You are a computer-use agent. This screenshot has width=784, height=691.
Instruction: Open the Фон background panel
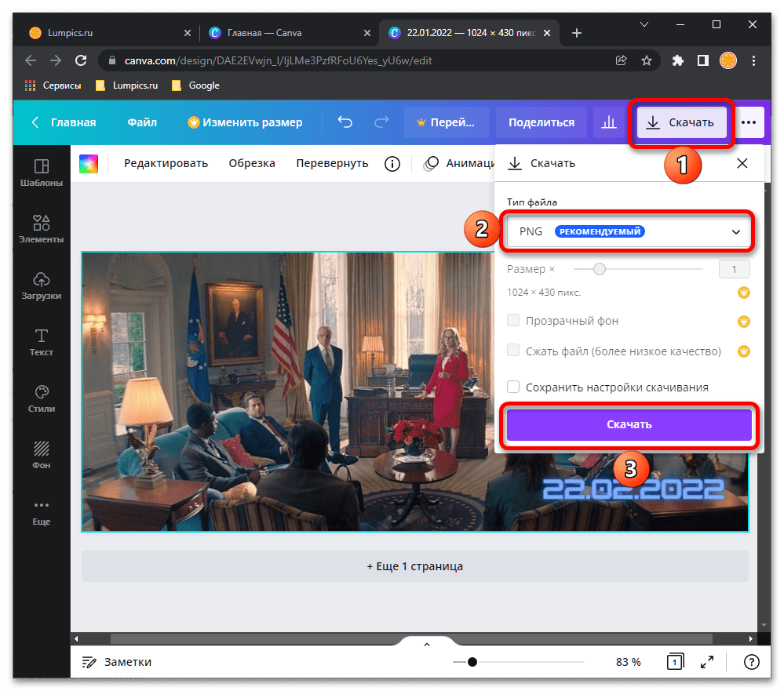click(x=42, y=455)
